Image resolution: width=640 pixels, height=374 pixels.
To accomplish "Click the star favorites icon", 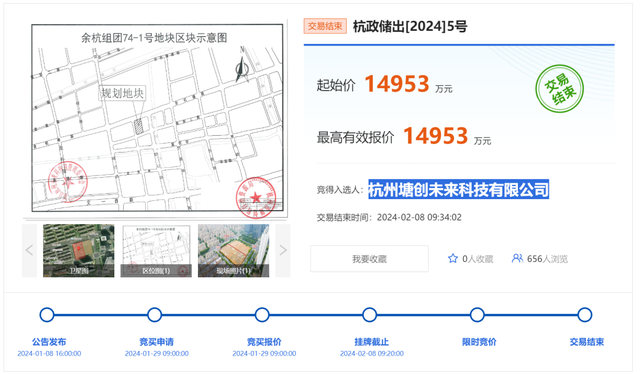I will (x=453, y=258).
